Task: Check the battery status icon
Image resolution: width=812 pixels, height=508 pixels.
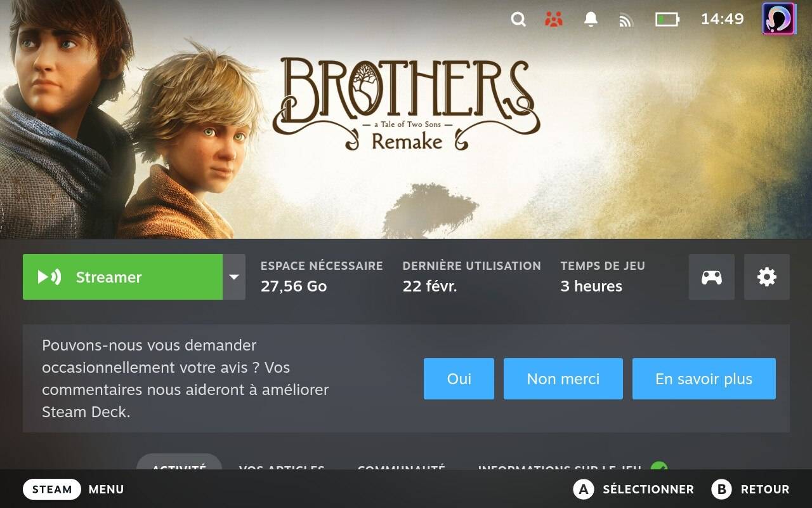Action: (x=667, y=19)
